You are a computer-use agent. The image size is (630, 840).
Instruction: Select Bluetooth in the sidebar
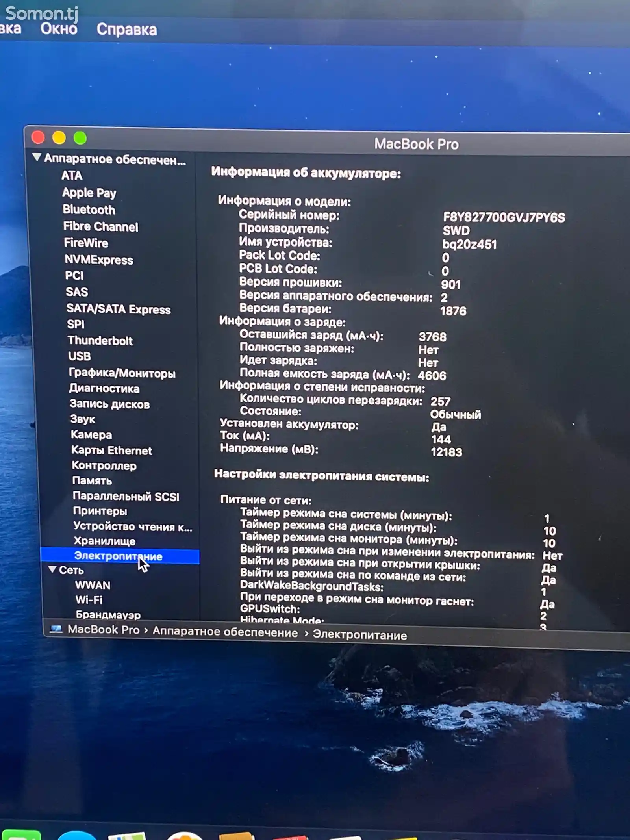click(x=89, y=210)
